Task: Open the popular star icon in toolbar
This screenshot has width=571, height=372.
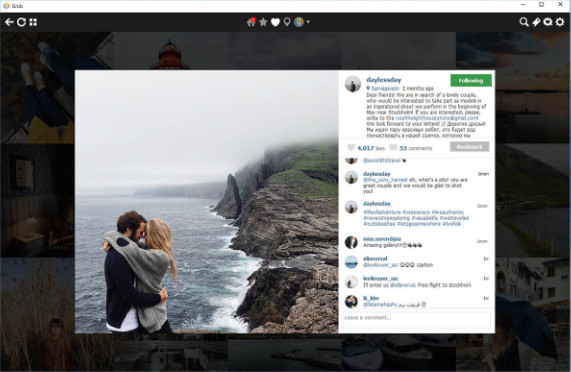Action: click(x=263, y=22)
